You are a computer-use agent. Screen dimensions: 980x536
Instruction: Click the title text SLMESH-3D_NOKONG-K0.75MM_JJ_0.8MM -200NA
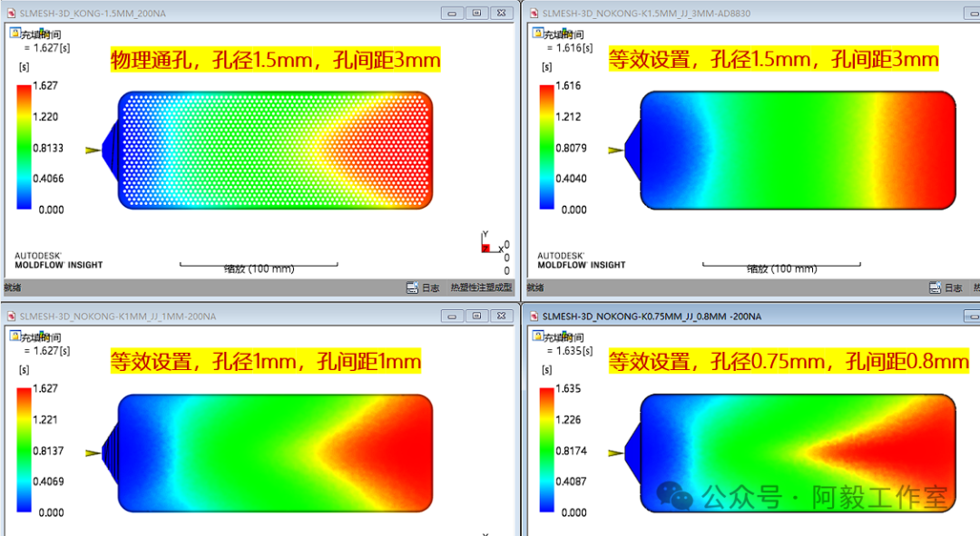pos(652,317)
